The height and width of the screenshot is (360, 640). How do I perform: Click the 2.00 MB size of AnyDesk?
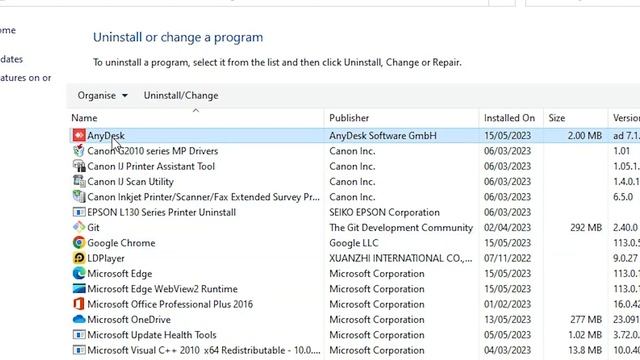584,136
